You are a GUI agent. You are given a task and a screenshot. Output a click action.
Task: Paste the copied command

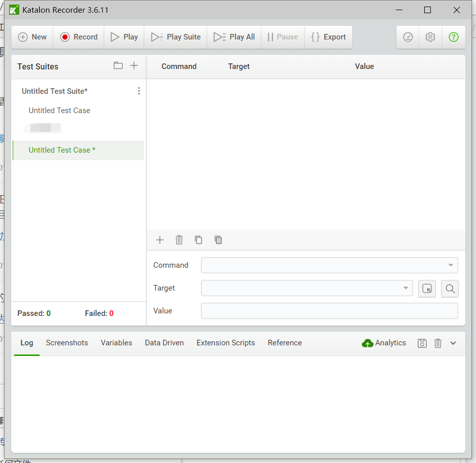[218, 240]
